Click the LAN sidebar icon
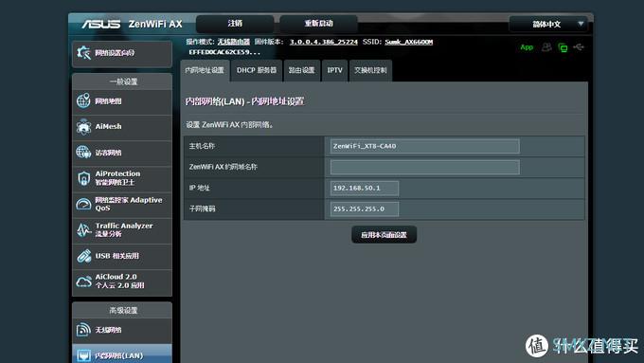Viewport: 644px width, 363px height. click(x=83, y=355)
